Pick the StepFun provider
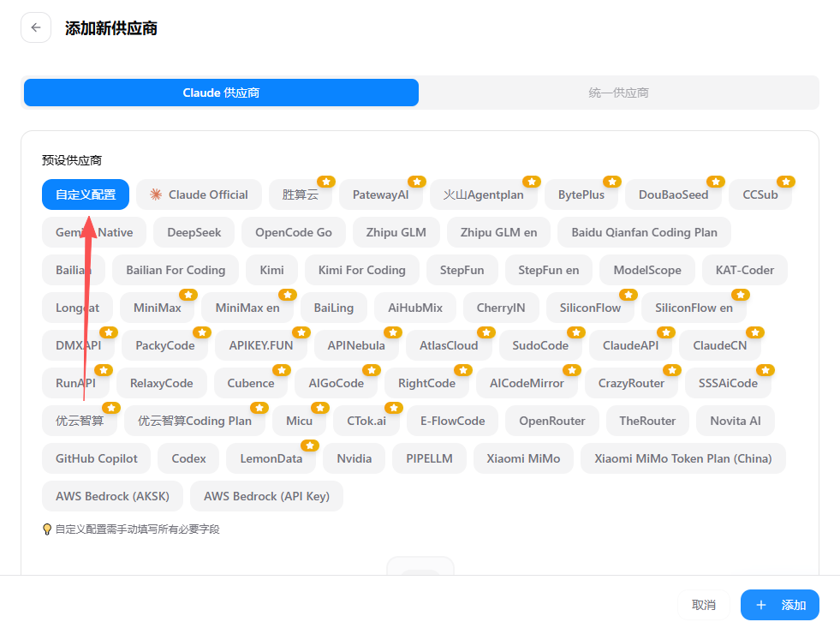This screenshot has height=634, width=840. click(462, 270)
